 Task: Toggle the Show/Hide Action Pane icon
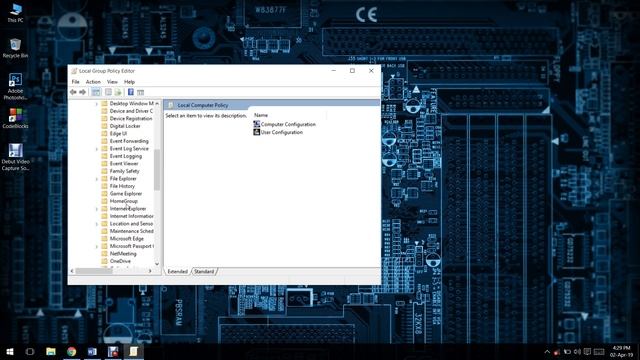140,92
